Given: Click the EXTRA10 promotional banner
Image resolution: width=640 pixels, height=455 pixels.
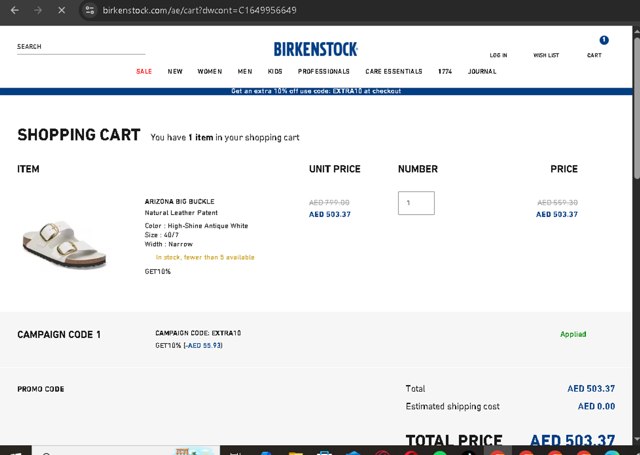Looking at the screenshot, I should [316, 91].
